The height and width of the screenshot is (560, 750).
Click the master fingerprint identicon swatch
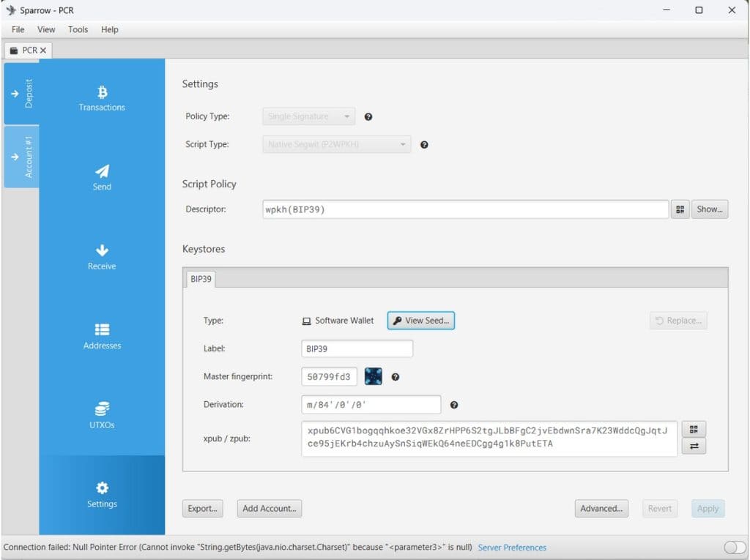[374, 376]
